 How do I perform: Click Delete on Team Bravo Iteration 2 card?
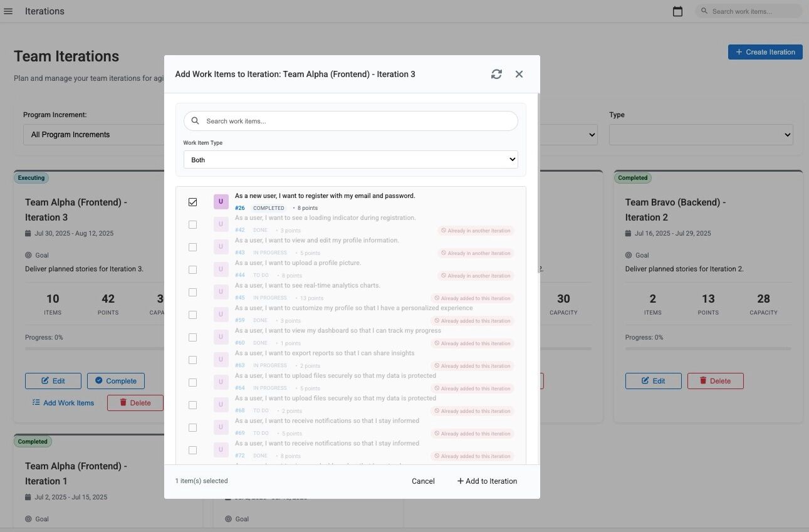[716, 381]
